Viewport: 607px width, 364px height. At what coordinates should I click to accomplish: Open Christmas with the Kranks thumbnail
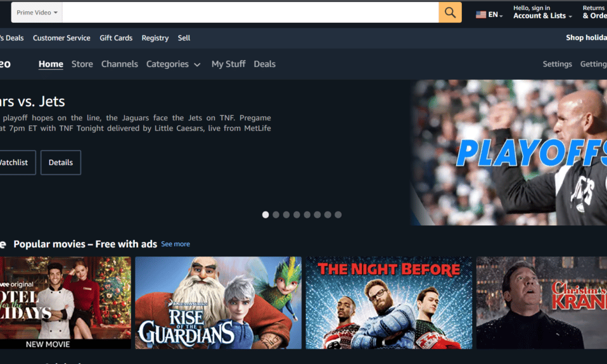542,303
